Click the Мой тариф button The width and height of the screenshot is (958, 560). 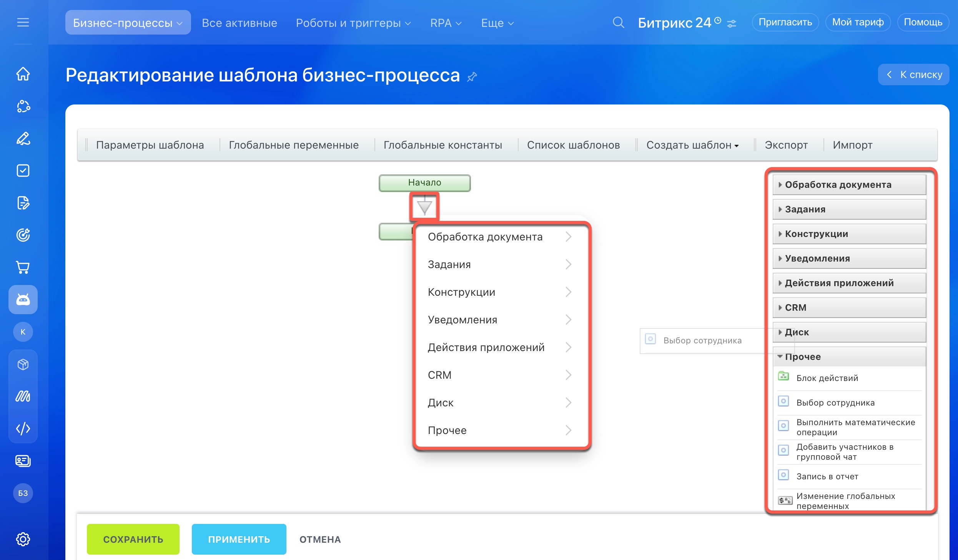click(858, 22)
